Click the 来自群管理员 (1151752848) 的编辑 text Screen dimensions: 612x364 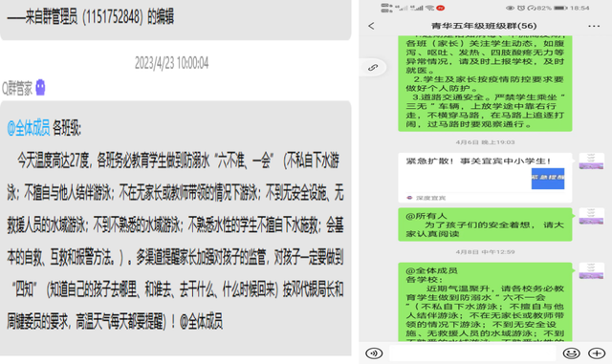[x=91, y=17]
